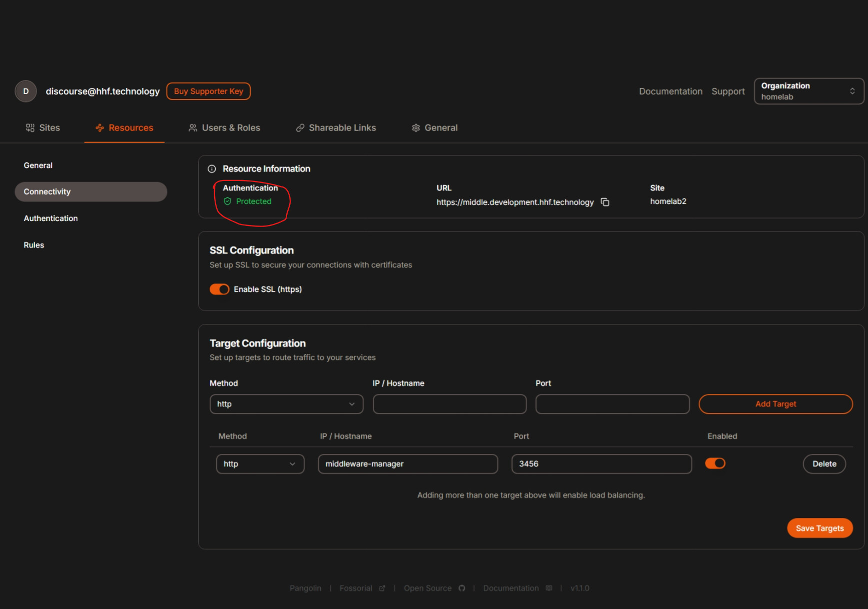
Task: Click the user avatar labeled D
Action: coord(26,91)
